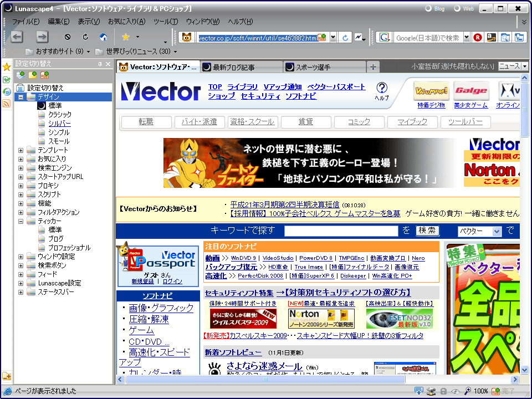Click the Google search engine icon
Viewport: 532px width, 399px height.
coord(384,37)
